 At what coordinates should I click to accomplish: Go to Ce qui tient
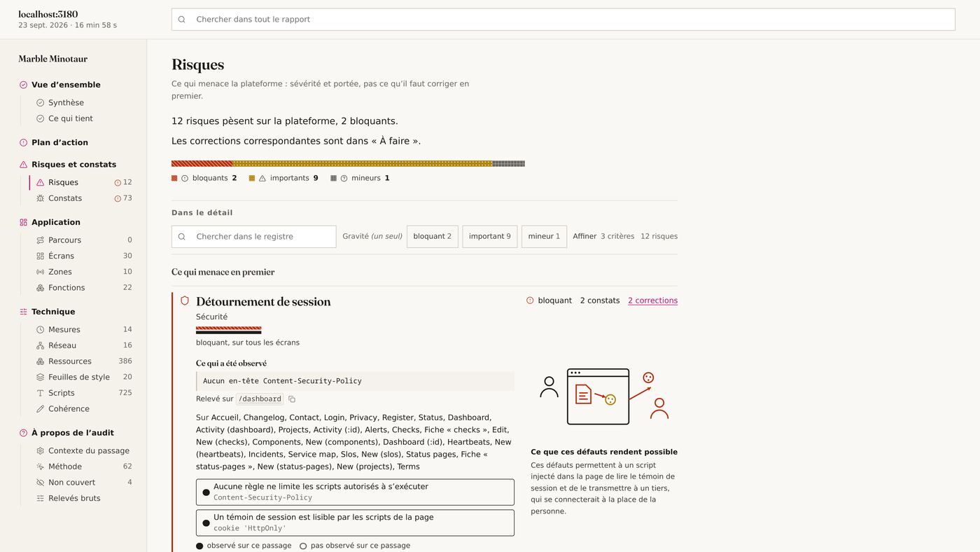(x=71, y=119)
